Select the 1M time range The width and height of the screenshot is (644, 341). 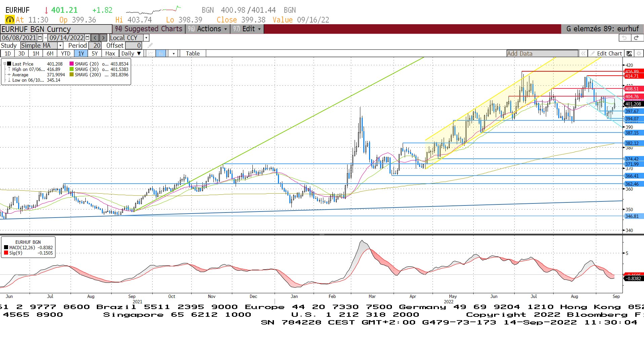pos(36,53)
